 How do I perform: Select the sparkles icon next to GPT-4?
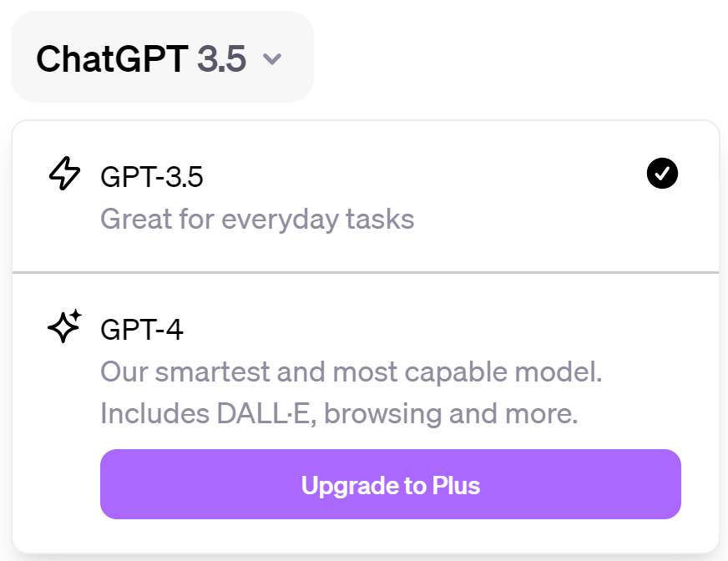[x=63, y=327]
